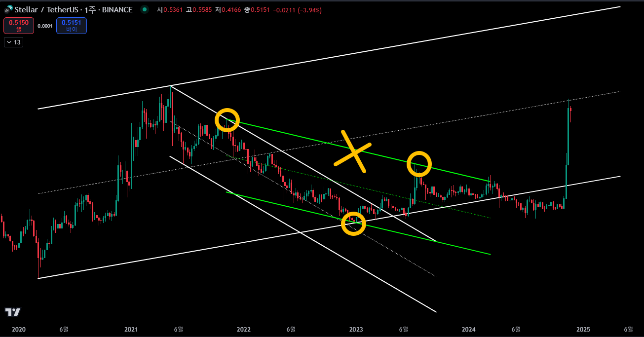This screenshot has width=644, height=337.
Task: Open the Stellar / TetherUS symbol title
Action: coord(74,9)
